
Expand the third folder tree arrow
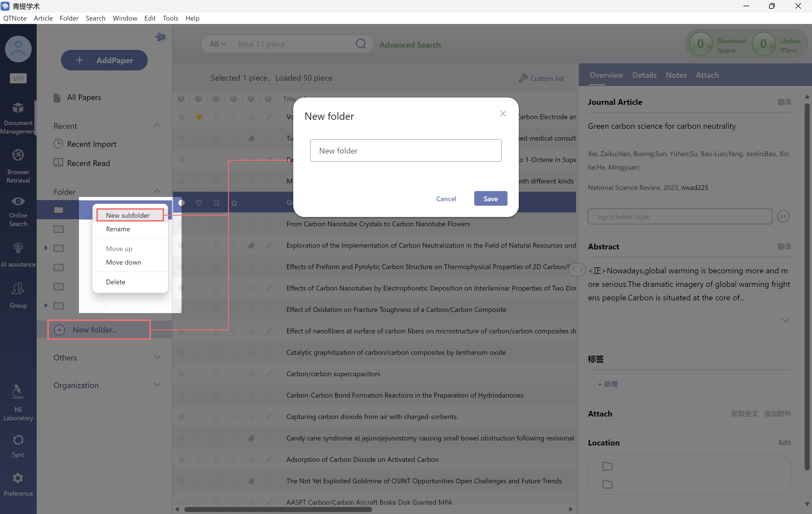[46, 248]
